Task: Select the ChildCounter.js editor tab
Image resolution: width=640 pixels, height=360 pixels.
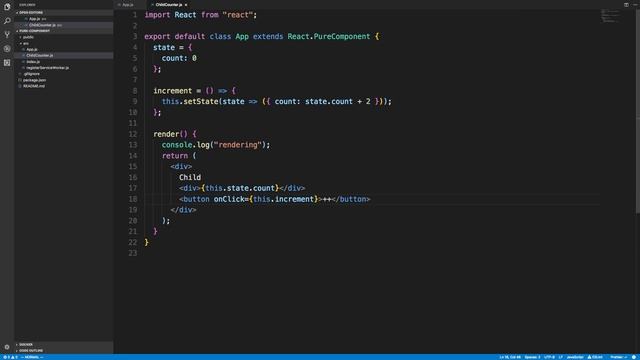Action: coord(168,5)
